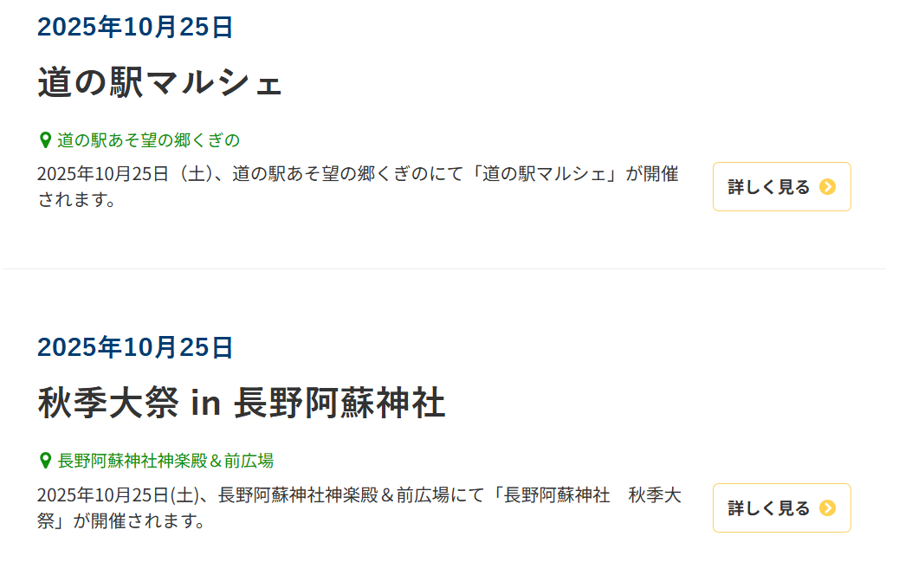The height and width of the screenshot is (588, 918).
Task: Click 「道の駅マルシェ」 quoted in the first description
Action: point(543,174)
